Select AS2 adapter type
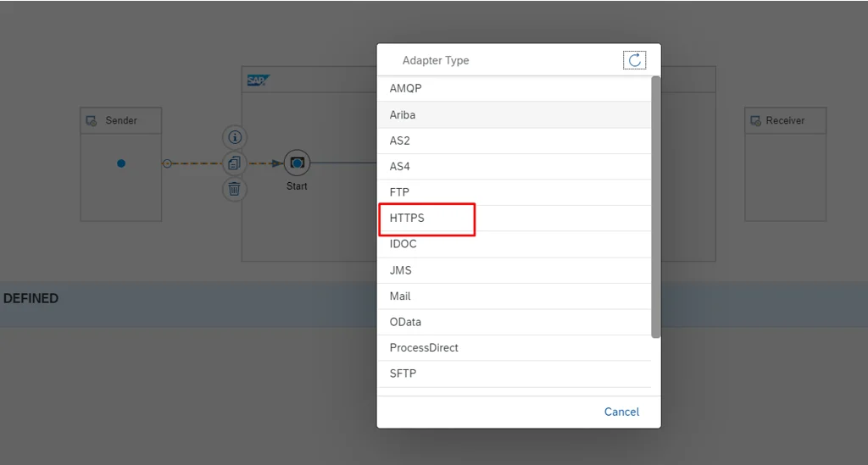This screenshot has width=868, height=465. click(399, 141)
